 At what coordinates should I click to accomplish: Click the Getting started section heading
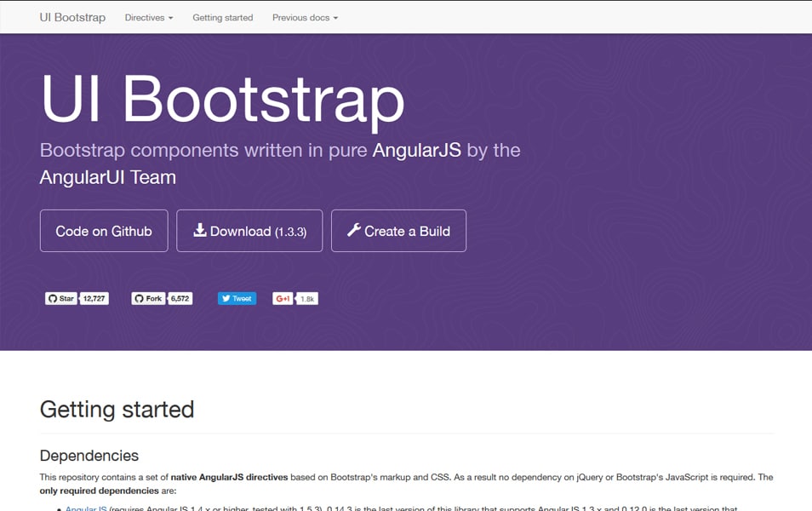point(117,410)
